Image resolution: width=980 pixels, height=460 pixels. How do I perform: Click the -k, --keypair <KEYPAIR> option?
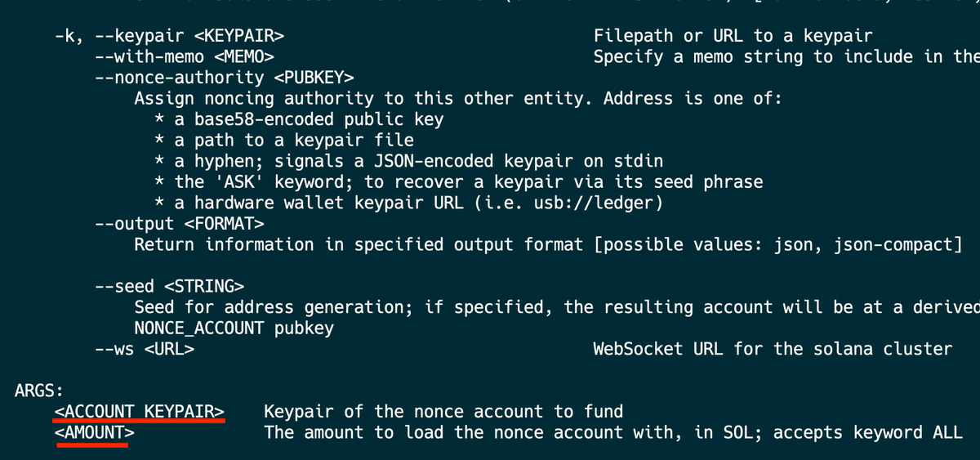tap(169, 36)
